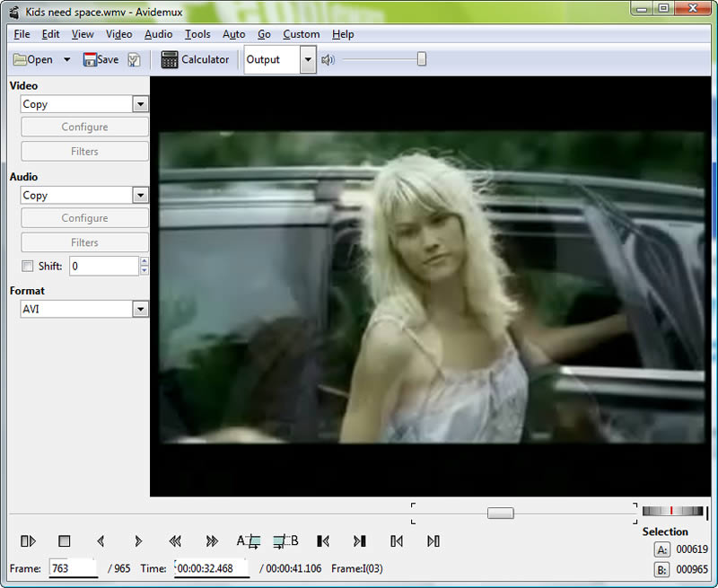Play the video
The image size is (718, 588).
tap(28, 541)
